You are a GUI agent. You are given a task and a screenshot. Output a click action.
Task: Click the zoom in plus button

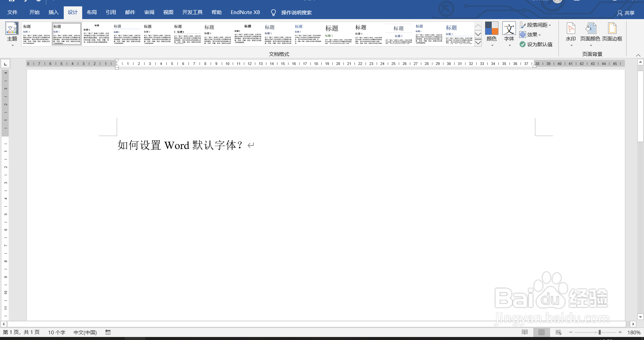click(620, 332)
